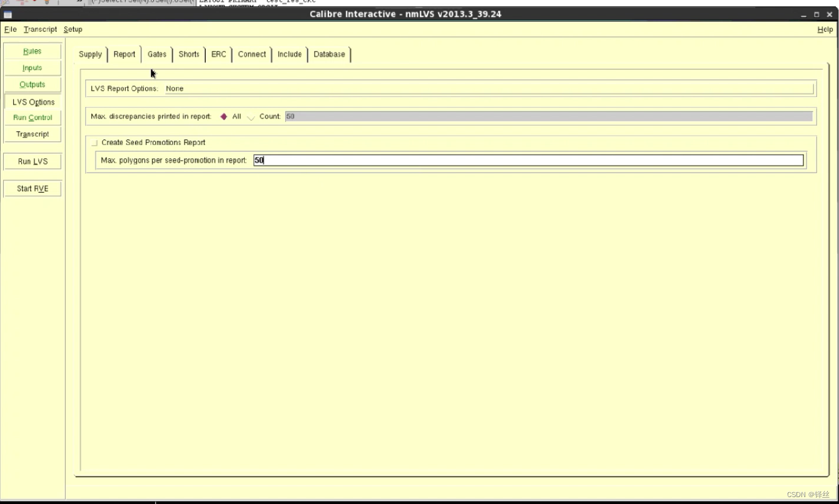Viewport: 839px width, 504px height.
Task: Switch to the Database tab
Action: [x=330, y=54]
